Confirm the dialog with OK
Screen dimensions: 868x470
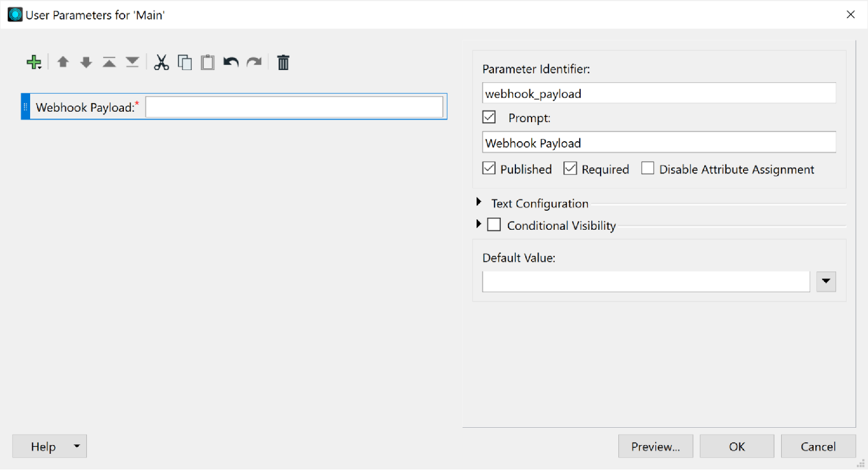737,446
